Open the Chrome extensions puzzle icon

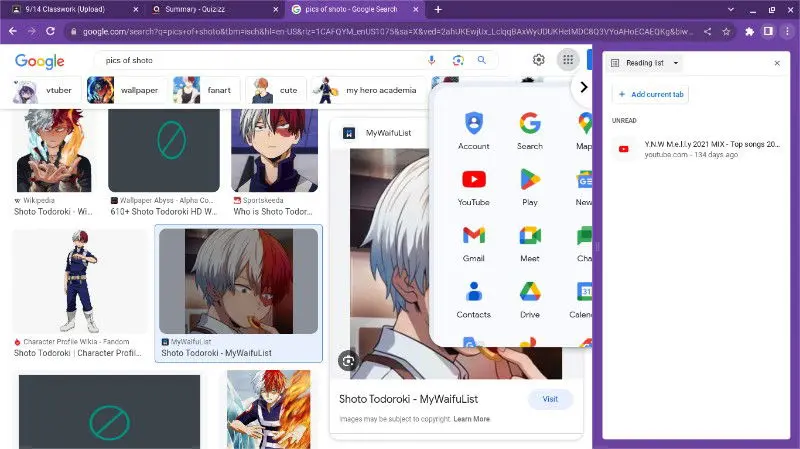point(749,32)
